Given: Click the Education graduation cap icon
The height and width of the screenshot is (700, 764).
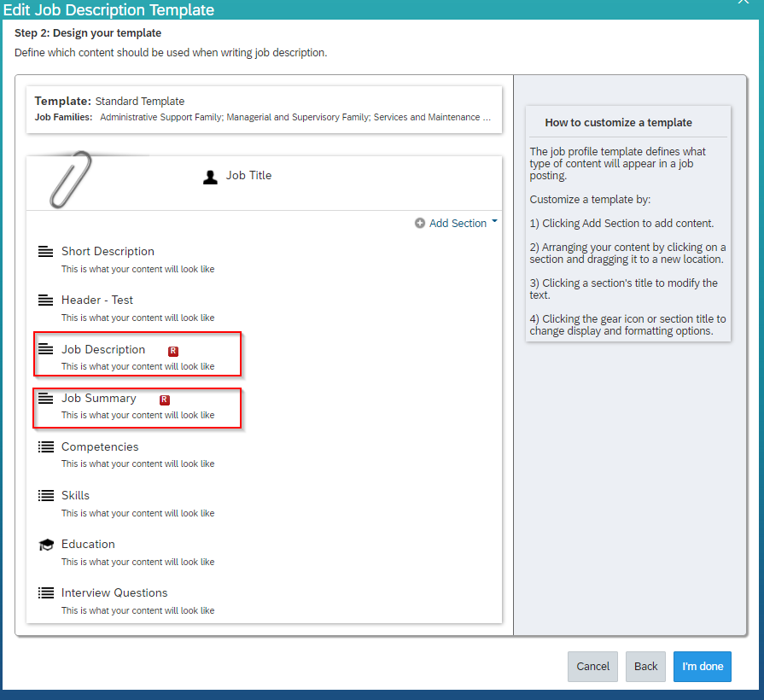Looking at the screenshot, I should coord(46,545).
